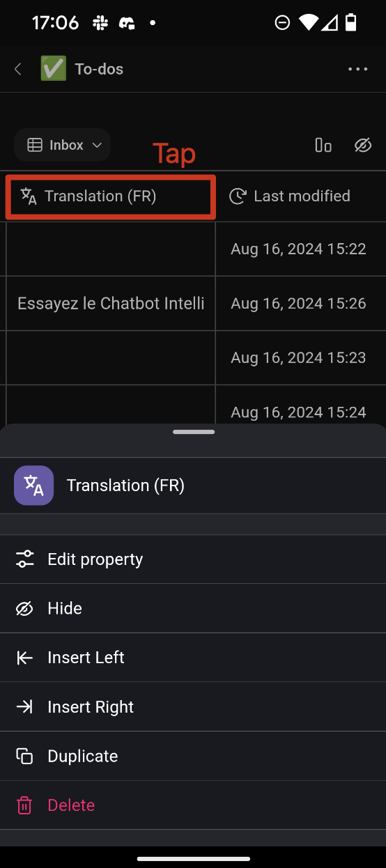The image size is (386, 868).
Task: Click the Last modified clock icon
Action: click(238, 196)
